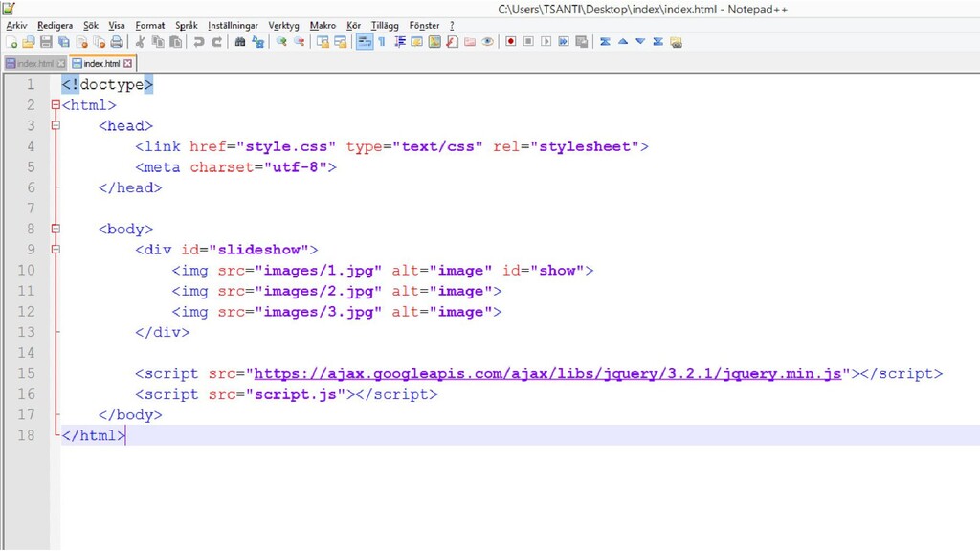This screenshot has height=551, width=980.
Task: Open Inställningar menu
Action: 233,26
